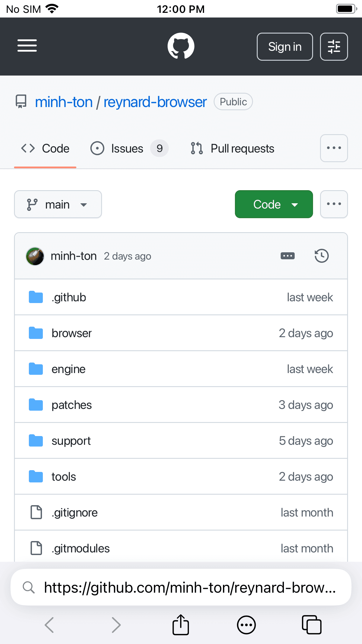
Task: Open the hamburger navigation menu
Action: 27,45
